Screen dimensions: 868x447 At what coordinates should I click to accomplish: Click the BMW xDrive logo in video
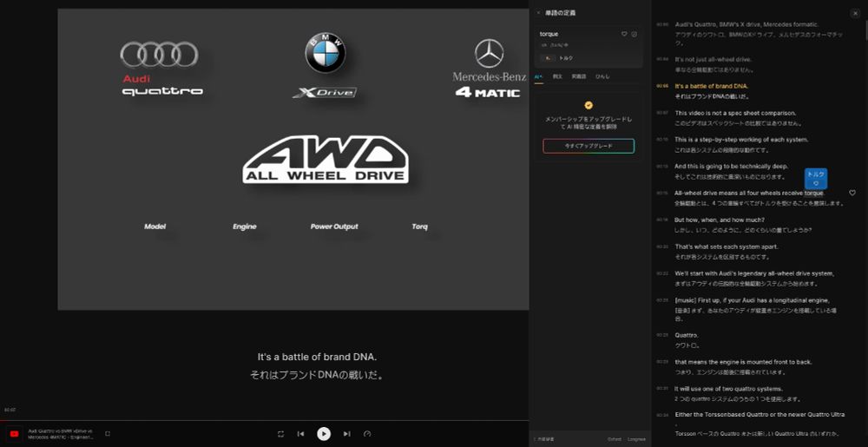point(325,66)
